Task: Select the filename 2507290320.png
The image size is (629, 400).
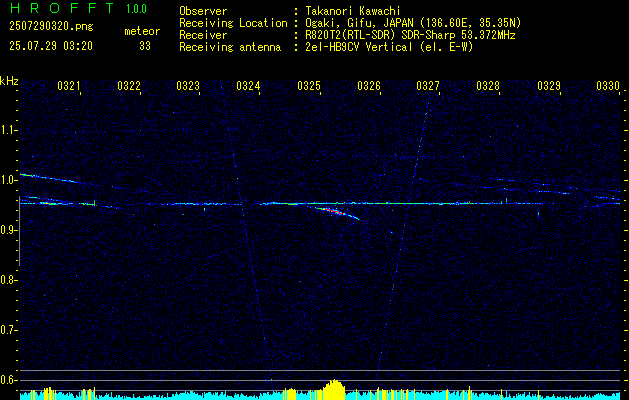Action: 51,27
